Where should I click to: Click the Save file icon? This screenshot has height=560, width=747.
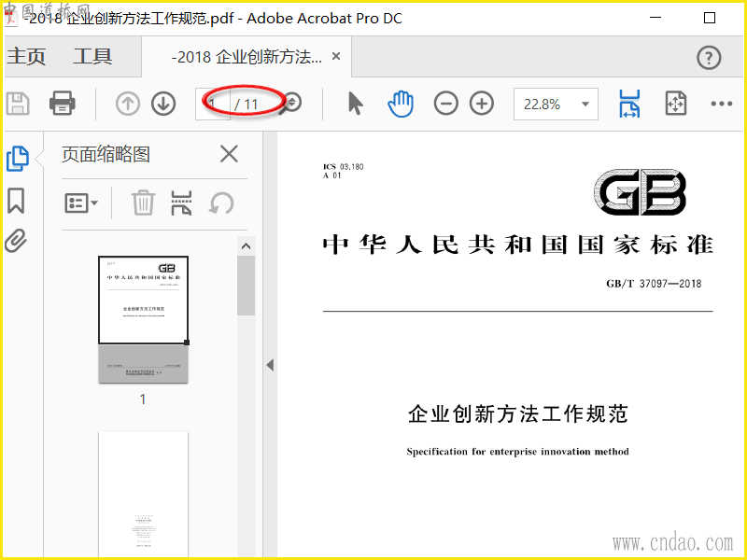18,104
